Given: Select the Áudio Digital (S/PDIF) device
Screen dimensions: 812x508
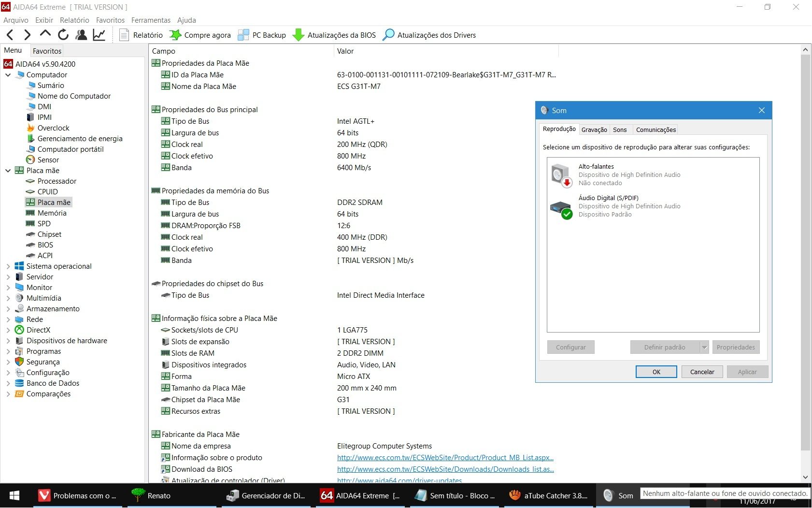Looking at the screenshot, I should pos(653,206).
